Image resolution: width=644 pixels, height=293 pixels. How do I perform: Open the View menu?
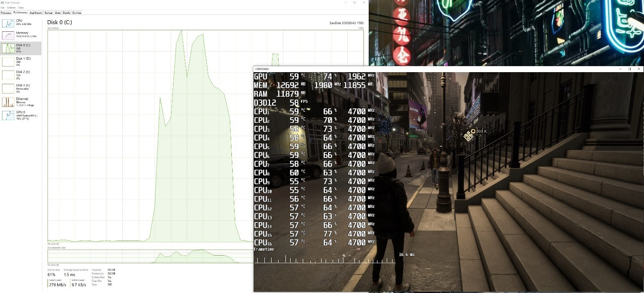[21, 8]
